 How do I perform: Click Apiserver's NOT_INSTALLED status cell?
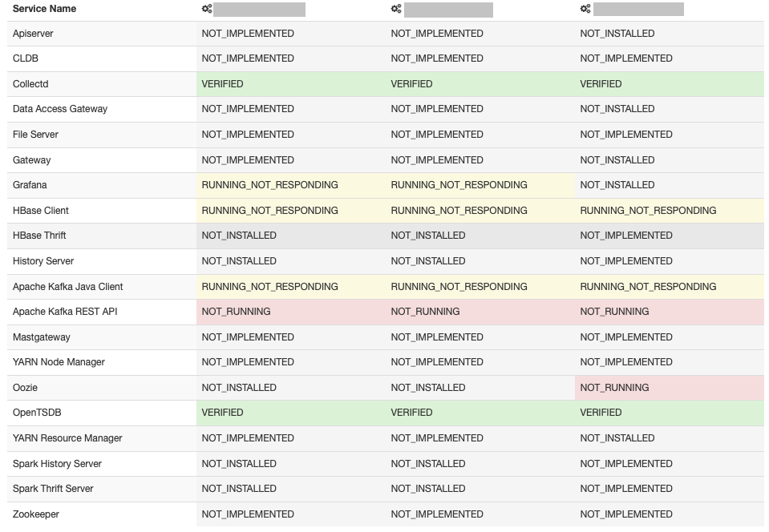(617, 34)
